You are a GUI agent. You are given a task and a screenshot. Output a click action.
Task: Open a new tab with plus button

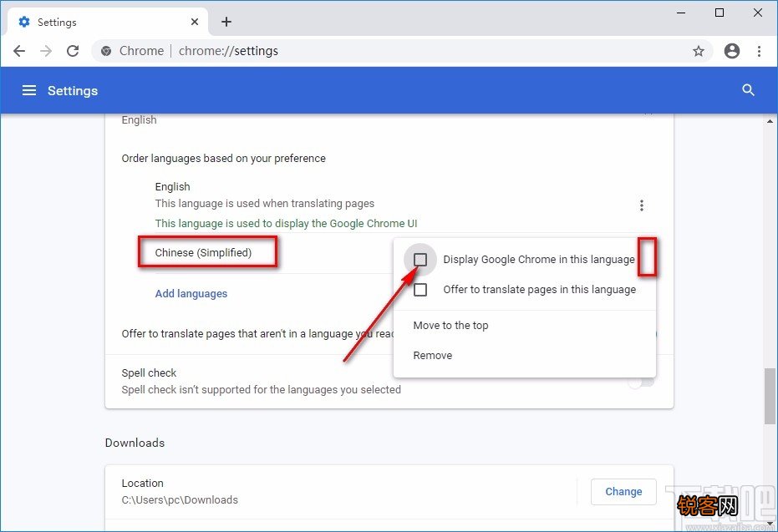pos(226,22)
